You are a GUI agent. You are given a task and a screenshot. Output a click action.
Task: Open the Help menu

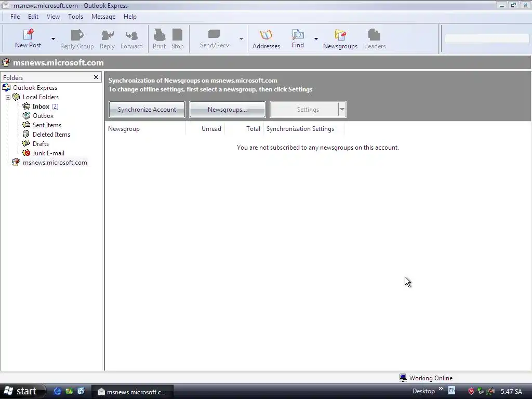pos(130,16)
